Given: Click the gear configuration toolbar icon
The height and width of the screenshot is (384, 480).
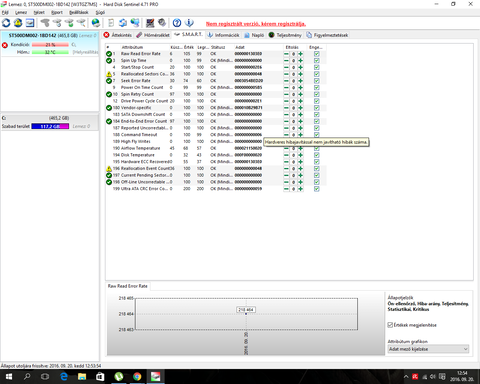Looking at the screenshot, I should (162, 23).
